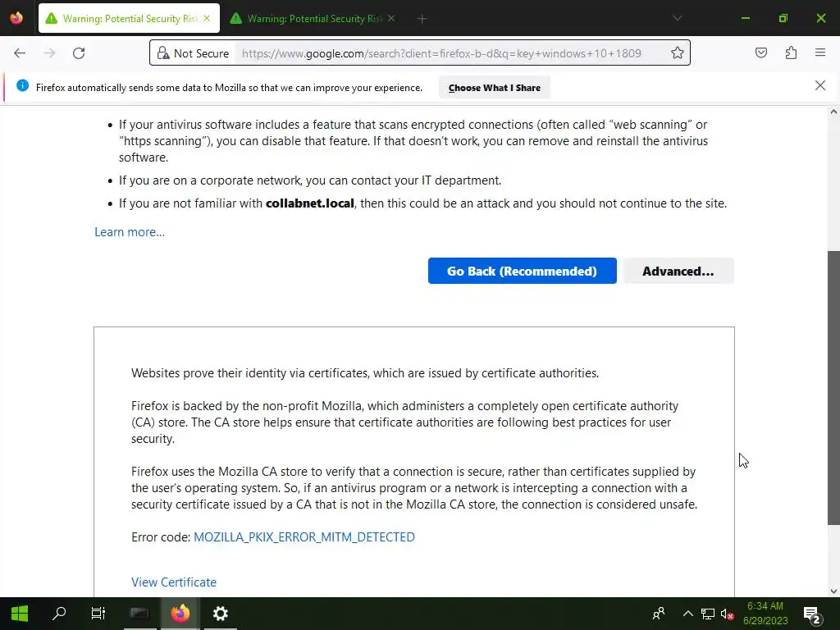Click the bold collabnet.local text
Image resolution: width=840 pixels, height=630 pixels.
[x=309, y=203]
